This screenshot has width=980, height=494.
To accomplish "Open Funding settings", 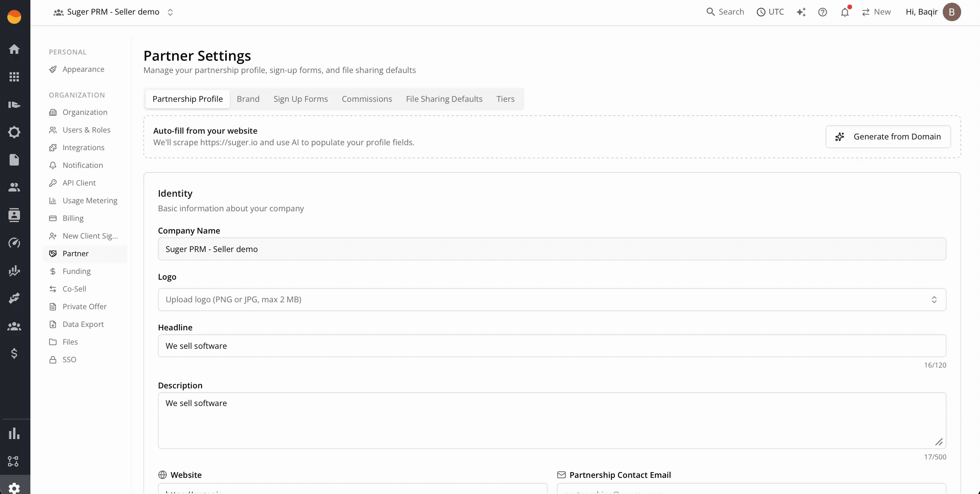I will click(85, 271).
